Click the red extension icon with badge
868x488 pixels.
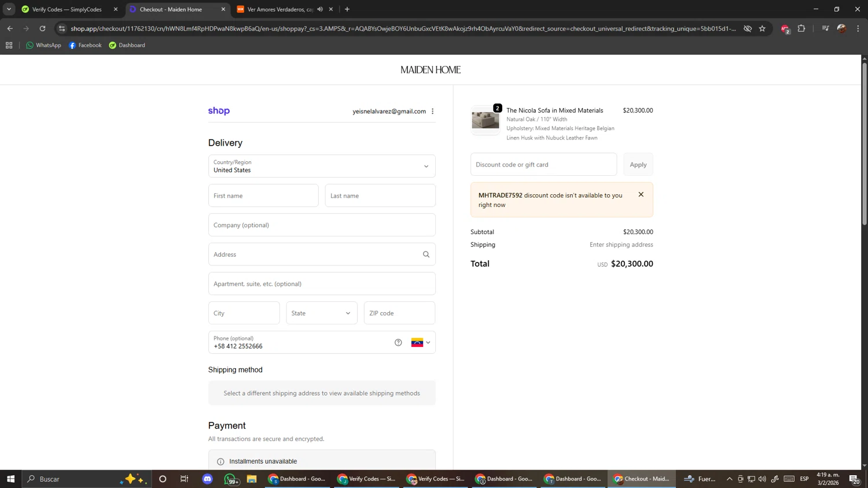pyautogui.click(x=785, y=29)
